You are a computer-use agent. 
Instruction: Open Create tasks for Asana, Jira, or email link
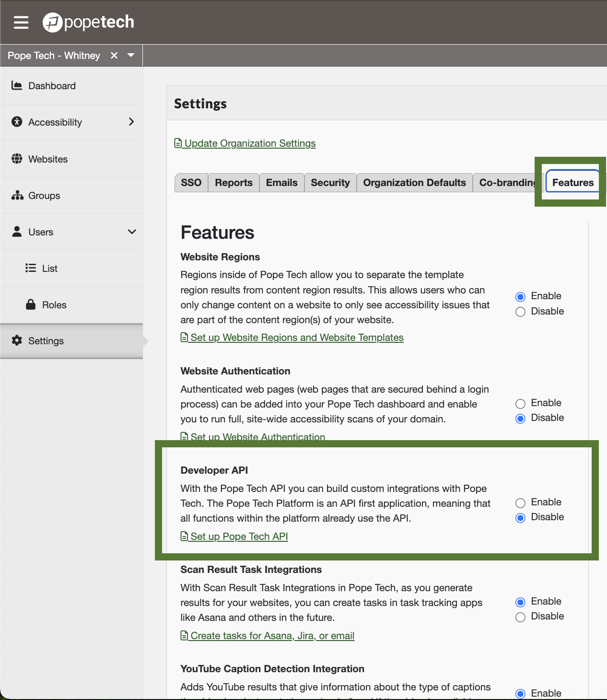click(268, 636)
